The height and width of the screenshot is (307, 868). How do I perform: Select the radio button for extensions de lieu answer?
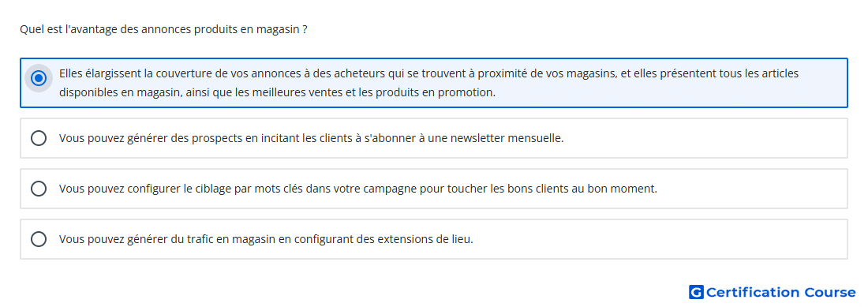click(x=38, y=239)
